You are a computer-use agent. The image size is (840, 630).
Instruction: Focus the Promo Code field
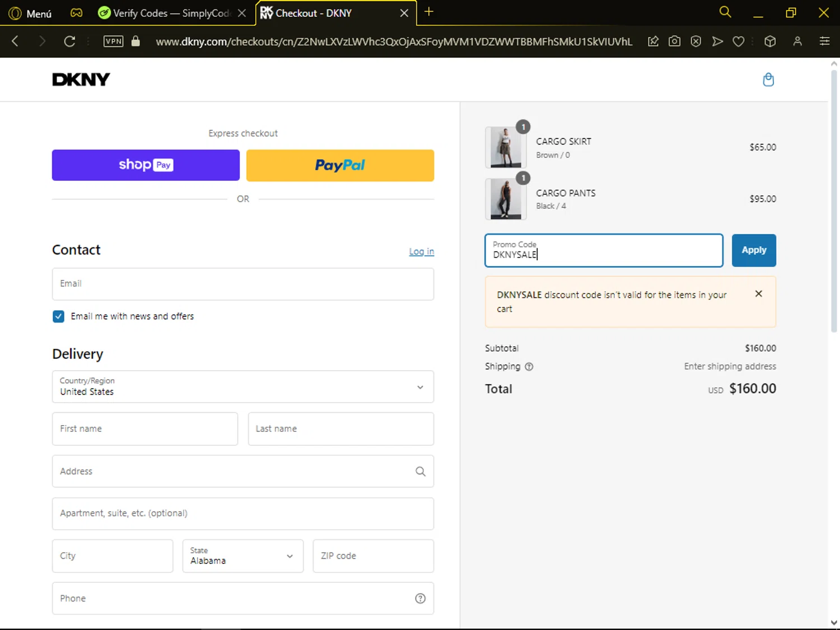coord(604,250)
